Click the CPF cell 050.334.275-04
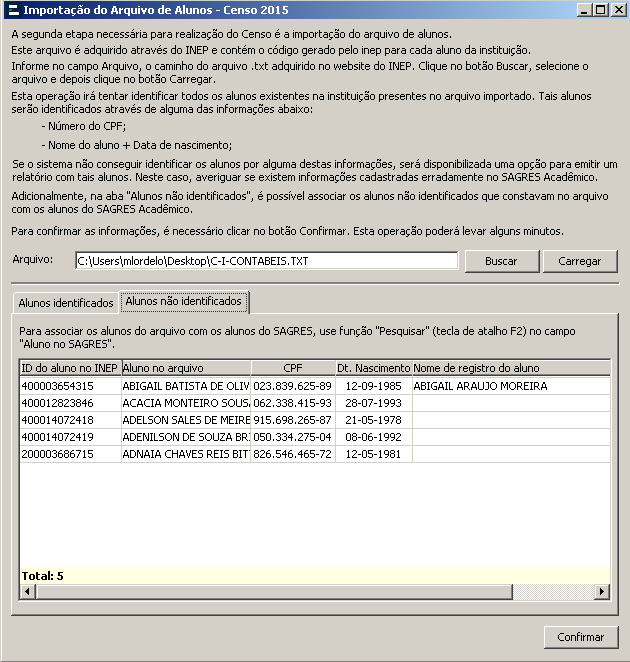 292,437
